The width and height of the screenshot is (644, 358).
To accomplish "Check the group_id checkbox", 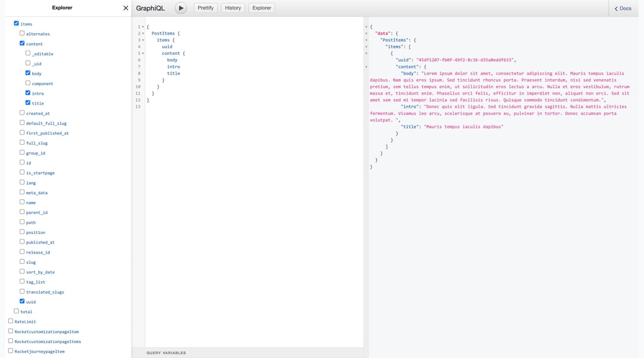I will pyautogui.click(x=22, y=152).
